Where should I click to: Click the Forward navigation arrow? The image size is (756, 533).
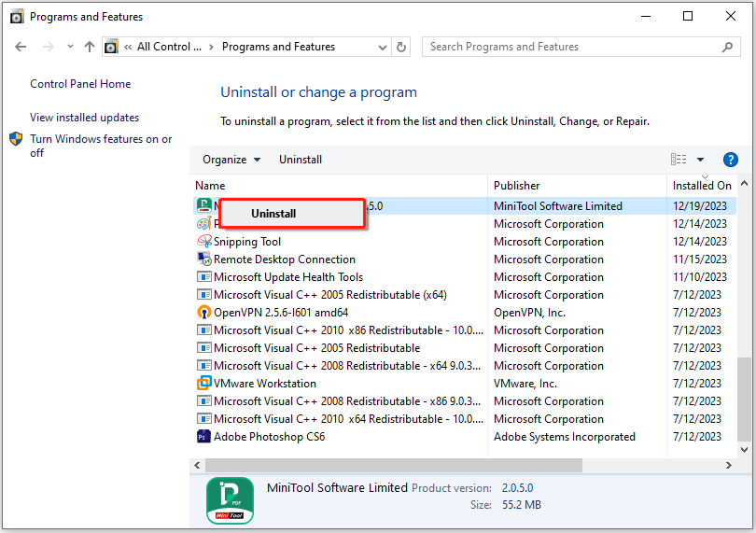[x=49, y=47]
